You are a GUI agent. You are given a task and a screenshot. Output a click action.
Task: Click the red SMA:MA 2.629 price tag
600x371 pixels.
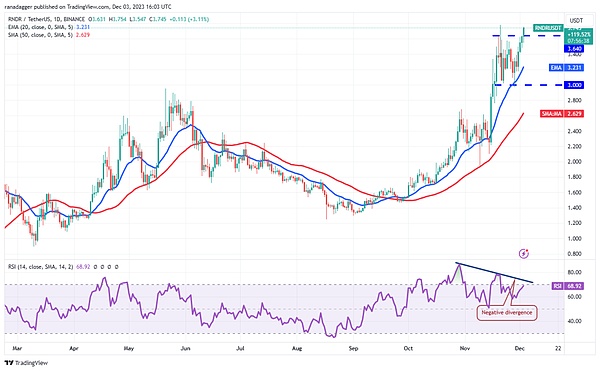562,114
